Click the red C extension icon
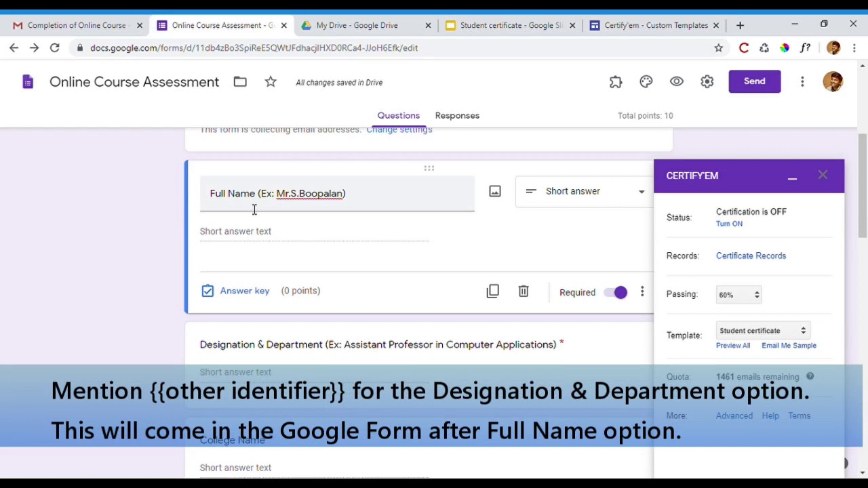The width and height of the screenshot is (868, 488). click(x=744, y=48)
